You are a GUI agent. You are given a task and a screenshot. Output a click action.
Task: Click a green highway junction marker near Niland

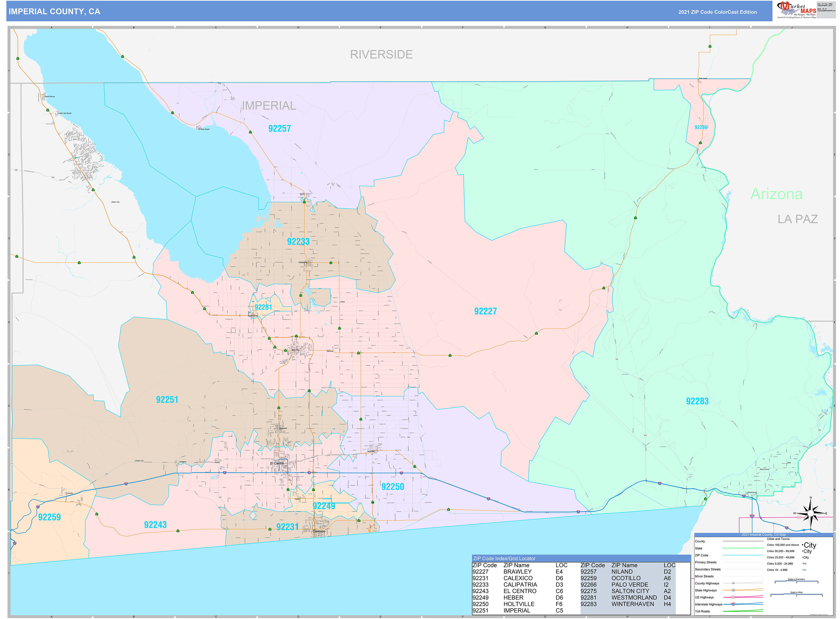(305, 203)
